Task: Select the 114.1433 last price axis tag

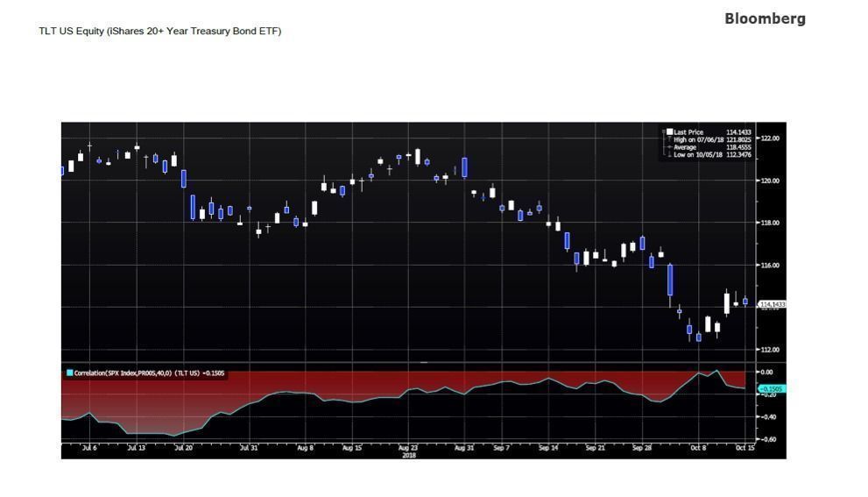Action: click(x=772, y=304)
